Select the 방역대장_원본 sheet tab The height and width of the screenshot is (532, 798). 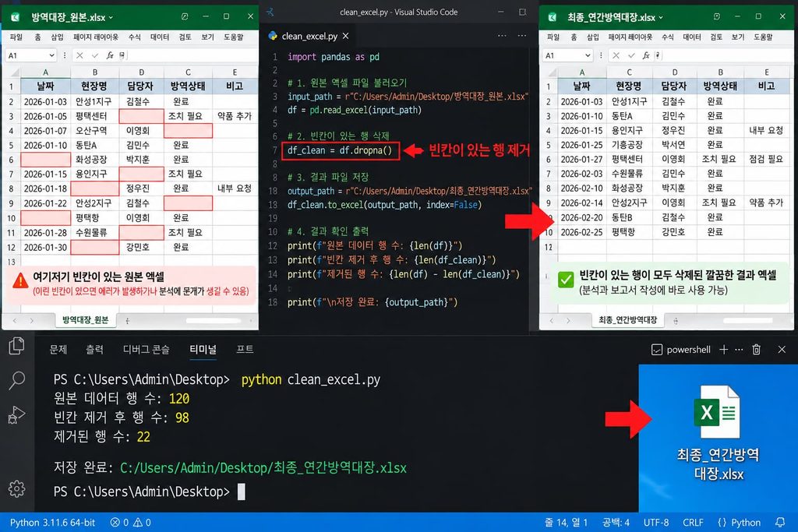85,320
